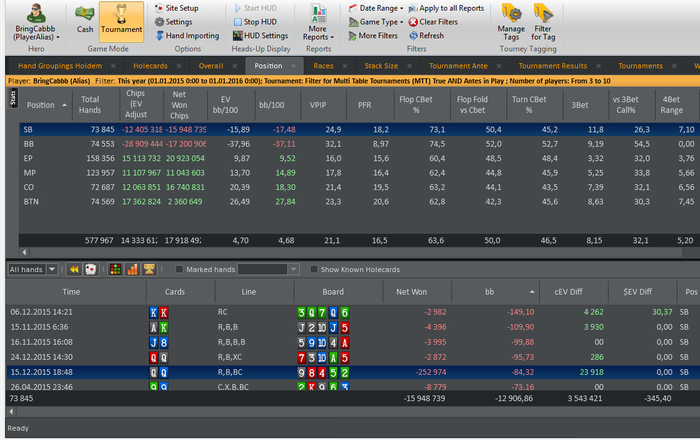700x440 pixels.
Task: Close the Position tab
Action: point(294,66)
